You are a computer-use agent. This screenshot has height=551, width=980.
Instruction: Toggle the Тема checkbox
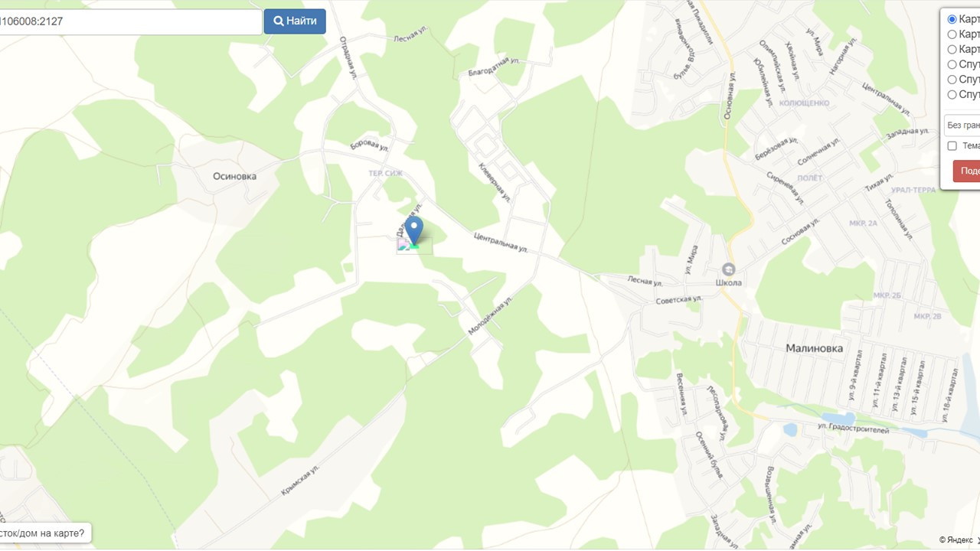point(952,145)
